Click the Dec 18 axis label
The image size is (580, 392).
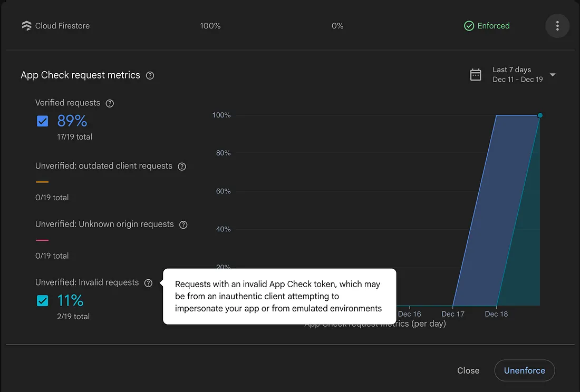tap(496, 314)
